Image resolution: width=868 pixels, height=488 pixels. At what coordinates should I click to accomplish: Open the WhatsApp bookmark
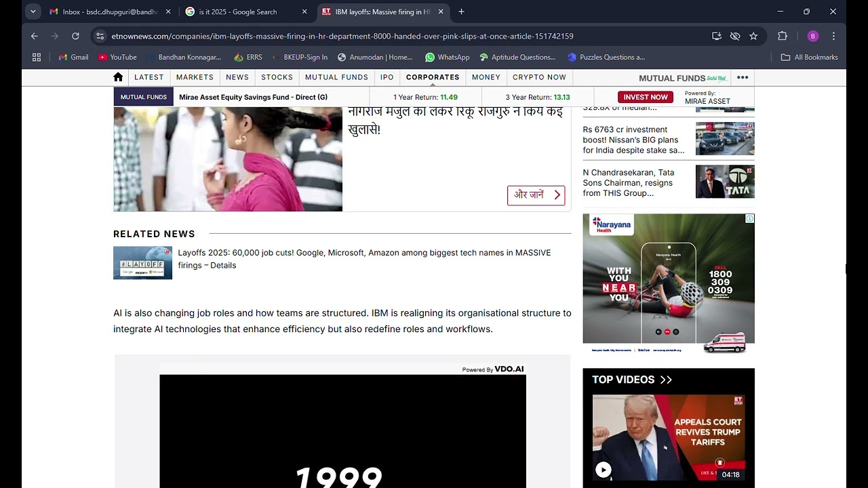tap(448, 57)
